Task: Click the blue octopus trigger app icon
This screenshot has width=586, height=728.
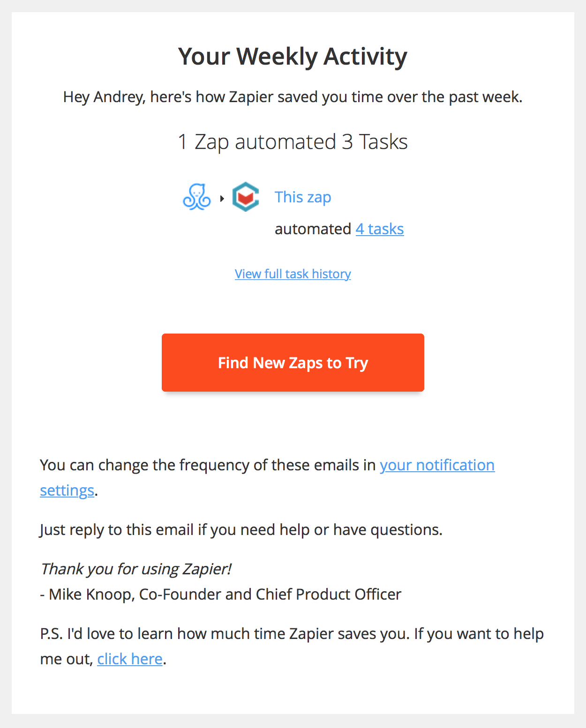Action: click(x=197, y=197)
